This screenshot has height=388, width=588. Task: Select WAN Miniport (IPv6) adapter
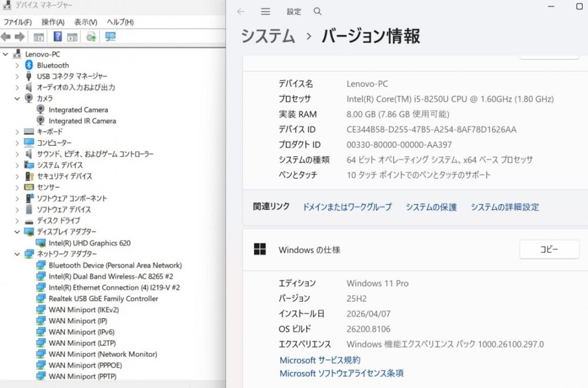[x=82, y=332]
